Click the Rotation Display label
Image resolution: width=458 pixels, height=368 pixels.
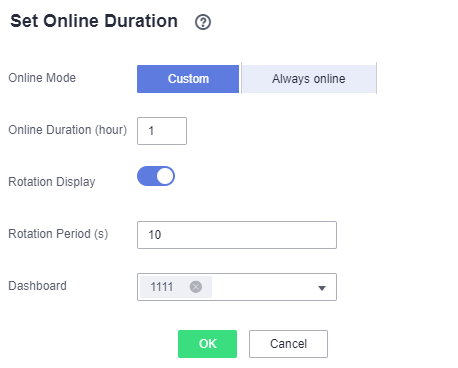pos(52,182)
